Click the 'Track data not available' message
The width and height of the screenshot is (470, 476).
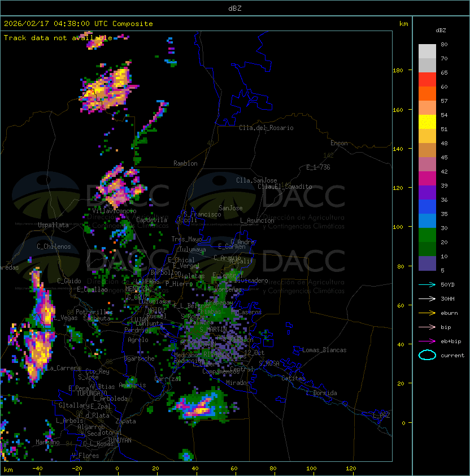click(x=58, y=38)
